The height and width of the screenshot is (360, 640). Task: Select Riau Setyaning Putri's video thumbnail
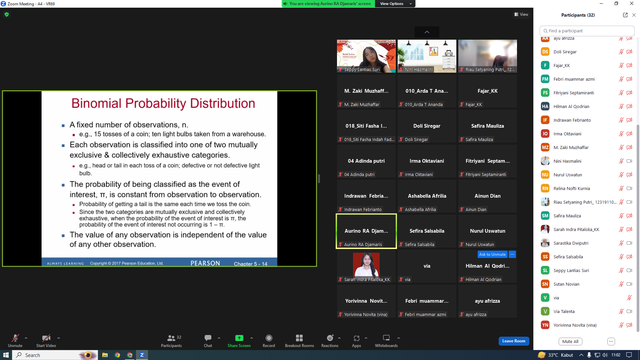point(487,56)
